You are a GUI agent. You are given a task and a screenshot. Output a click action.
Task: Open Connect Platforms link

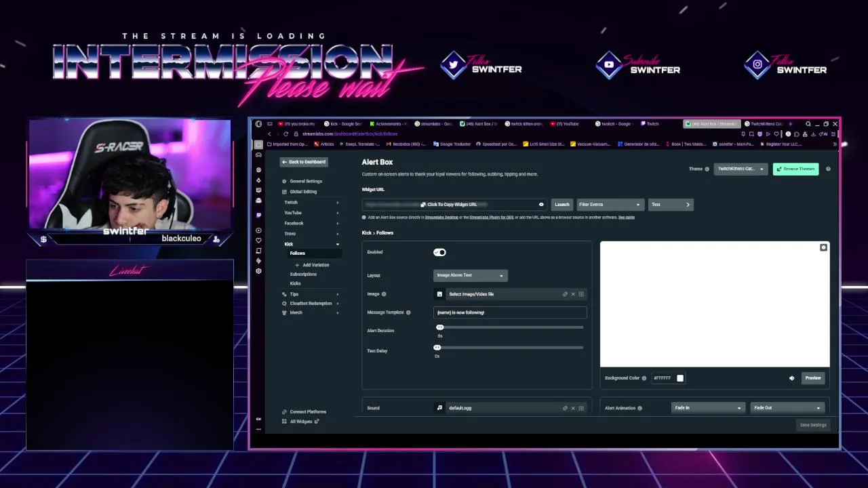pos(304,411)
